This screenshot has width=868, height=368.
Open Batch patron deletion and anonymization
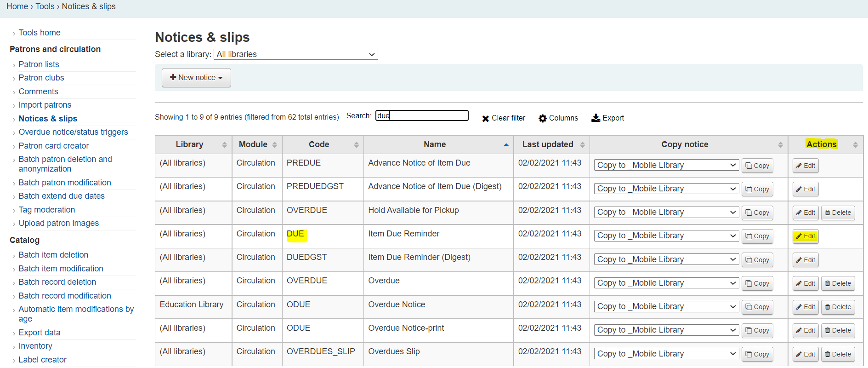pos(65,164)
